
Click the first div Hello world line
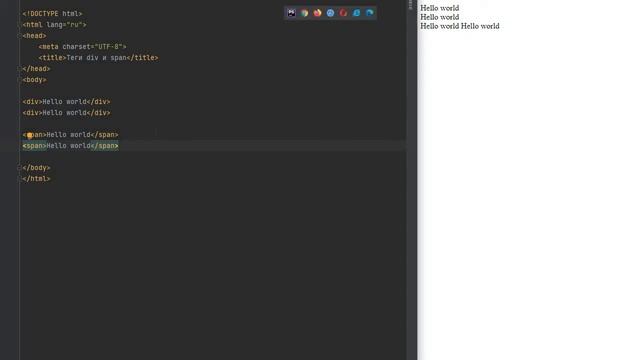click(67, 102)
